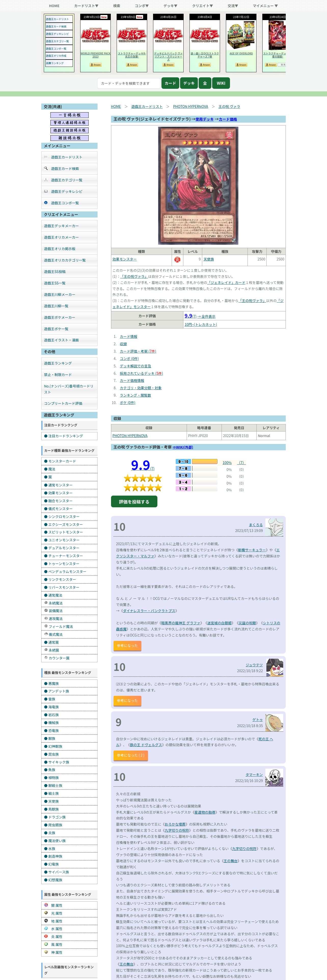Open the 管理人連絡掲示板 board button
The width and height of the screenshot is (327, 980).
69,123
